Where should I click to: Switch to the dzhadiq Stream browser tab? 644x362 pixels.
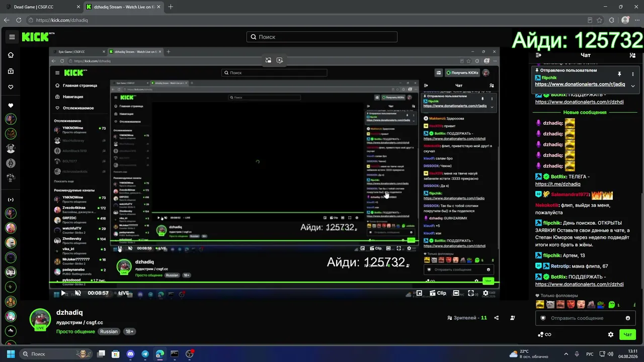pyautogui.click(x=123, y=7)
